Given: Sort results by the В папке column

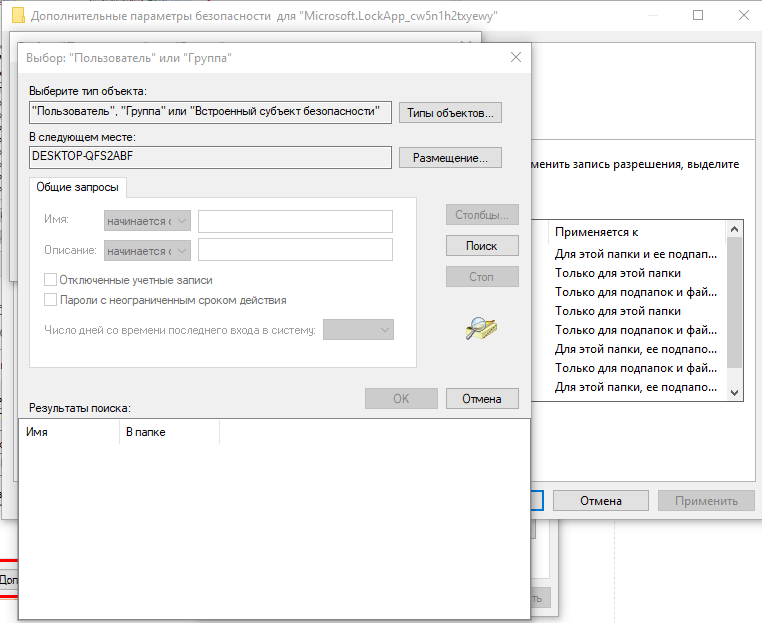Looking at the screenshot, I should coord(170,432).
